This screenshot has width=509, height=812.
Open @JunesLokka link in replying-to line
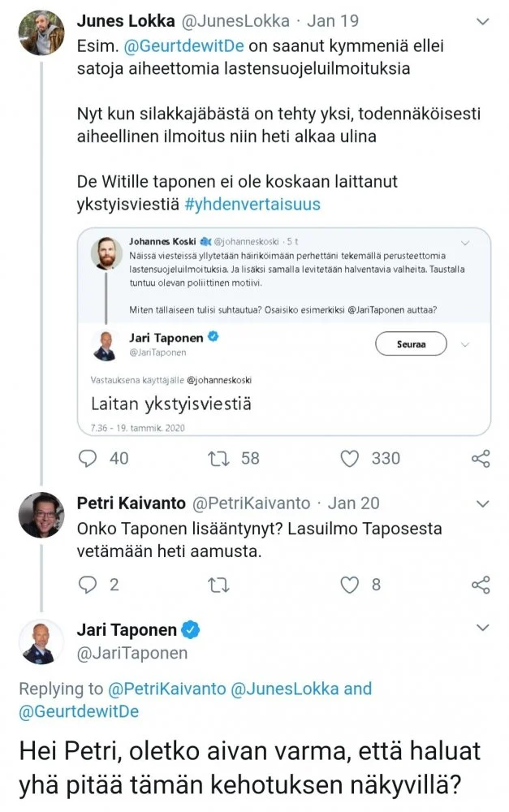coord(285,689)
